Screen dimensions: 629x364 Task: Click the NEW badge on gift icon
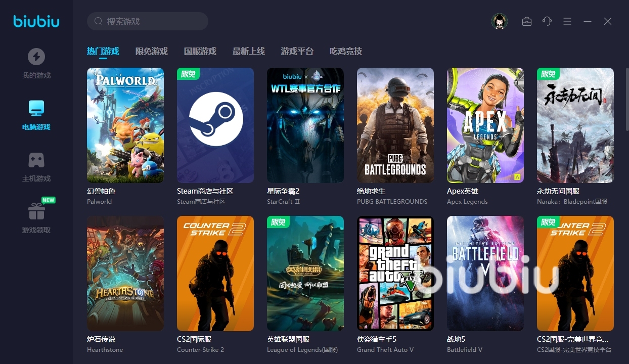49,200
